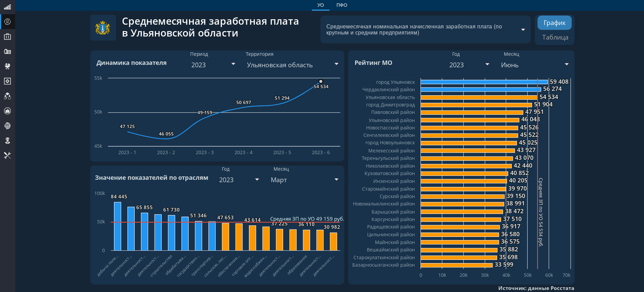
Task: Select the person profile icon in sidebar
Action: pos(7,22)
